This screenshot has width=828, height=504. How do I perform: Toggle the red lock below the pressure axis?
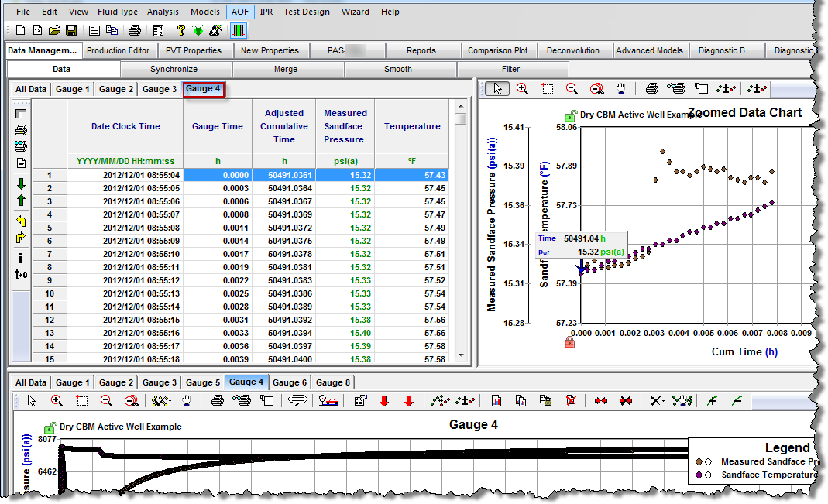[570, 341]
